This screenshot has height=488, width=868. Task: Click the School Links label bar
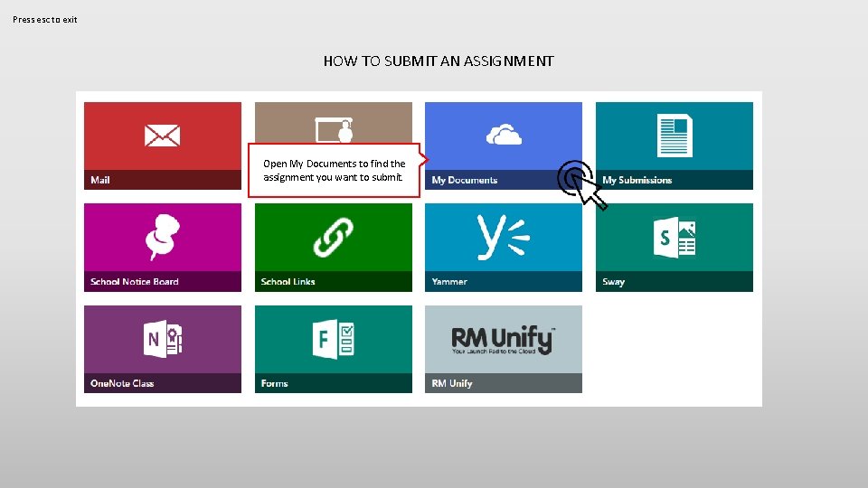click(x=334, y=282)
